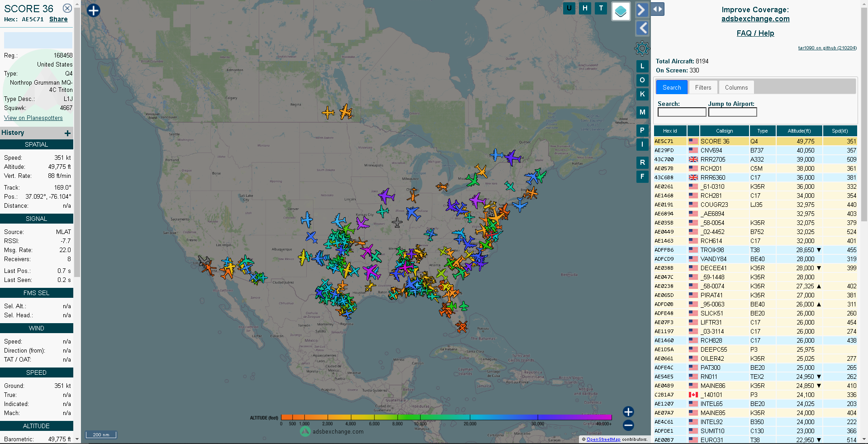Toggle the O map option button
Viewport: 868px width, 444px height.
(642, 80)
